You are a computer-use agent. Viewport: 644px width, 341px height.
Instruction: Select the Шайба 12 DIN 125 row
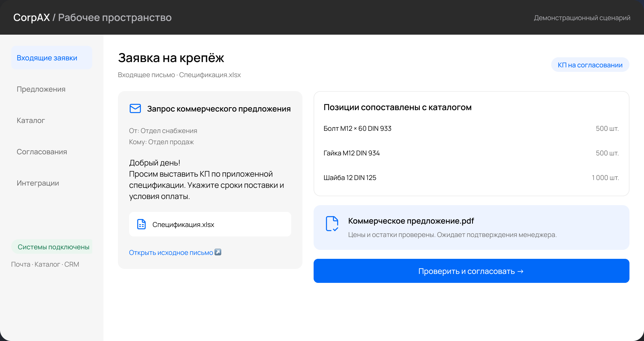coord(471,178)
